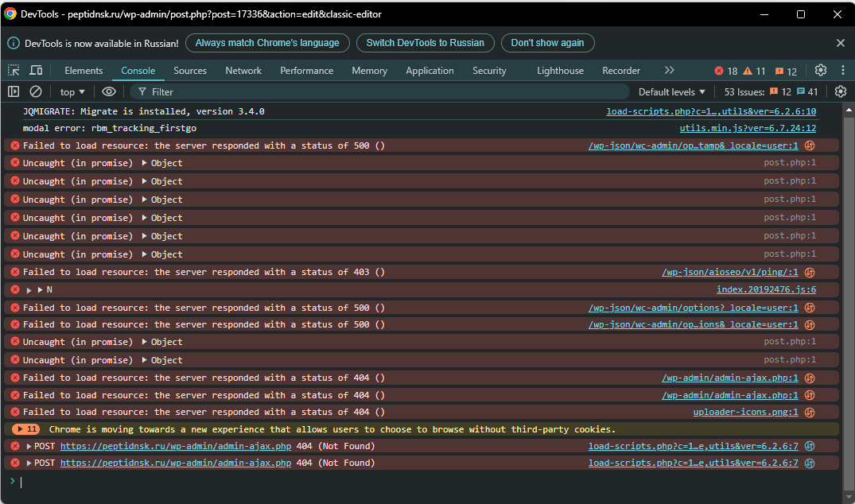The image size is (855, 504).
Task: Switch to the Elements tab
Action: coord(84,70)
